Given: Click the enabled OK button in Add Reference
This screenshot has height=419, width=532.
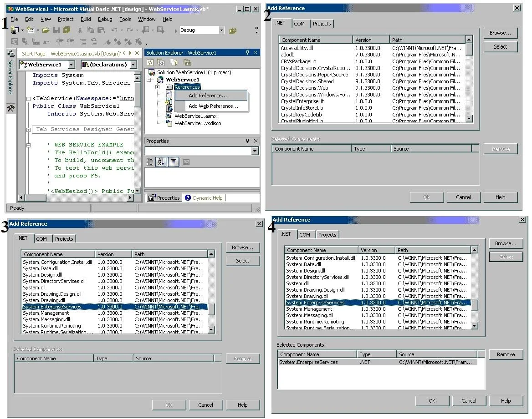Looking at the screenshot, I should tap(432, 401).
